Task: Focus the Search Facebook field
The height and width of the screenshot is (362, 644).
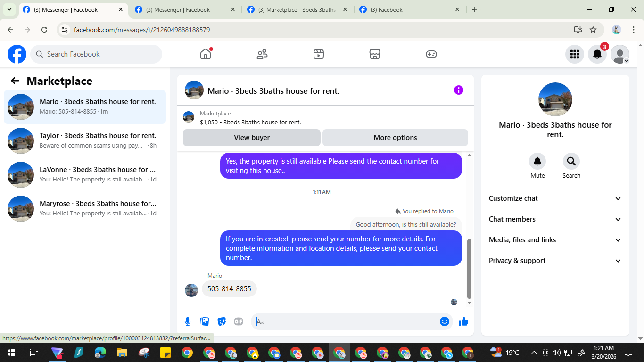Action: [96, 54]
